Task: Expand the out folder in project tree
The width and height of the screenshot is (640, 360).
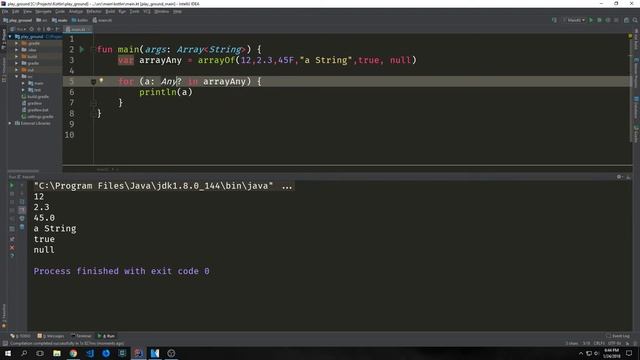Action: pyautogui.click(x=17, y=70)
